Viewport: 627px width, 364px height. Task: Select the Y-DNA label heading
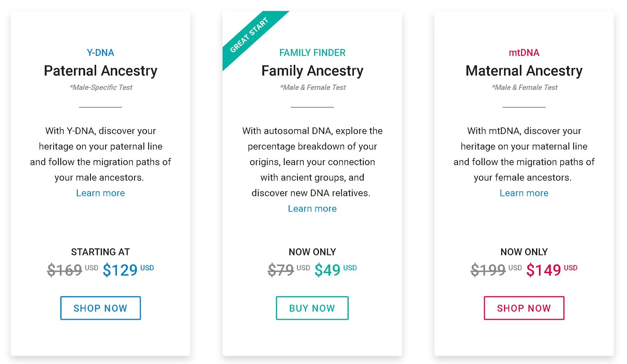pos(100,52)
